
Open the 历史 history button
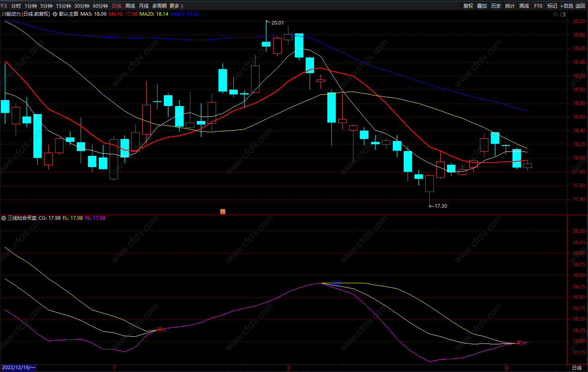(496, 6)
